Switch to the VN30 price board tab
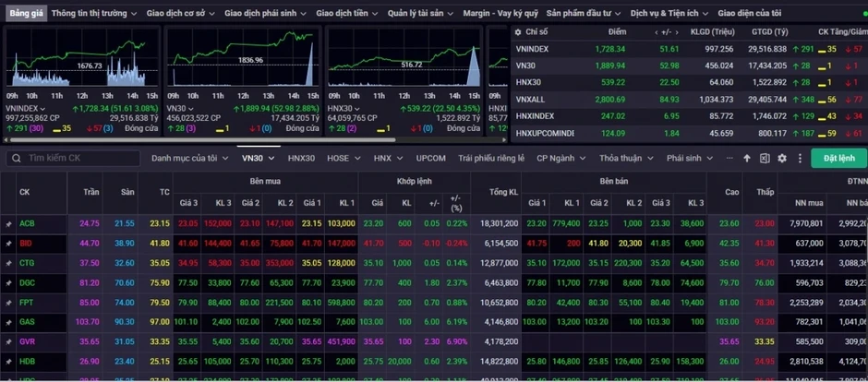The width and height of the screenshot is (868, 382). (x=258, y=158)
